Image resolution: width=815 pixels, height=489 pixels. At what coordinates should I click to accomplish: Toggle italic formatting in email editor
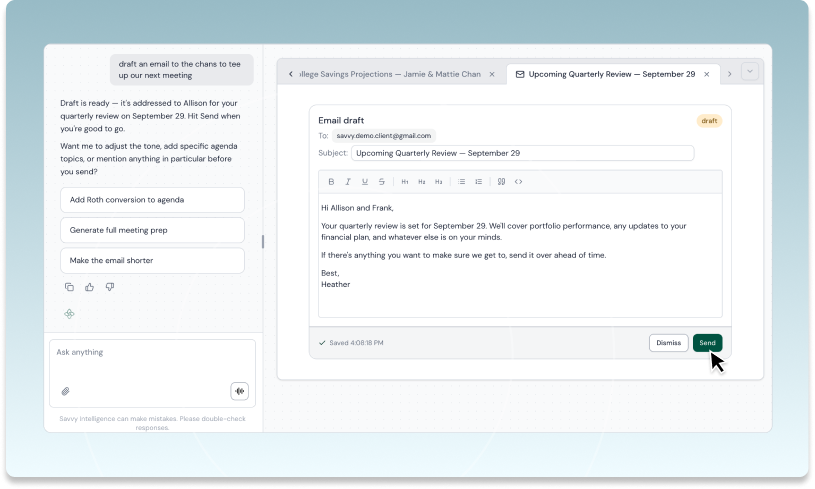point(348,182)
